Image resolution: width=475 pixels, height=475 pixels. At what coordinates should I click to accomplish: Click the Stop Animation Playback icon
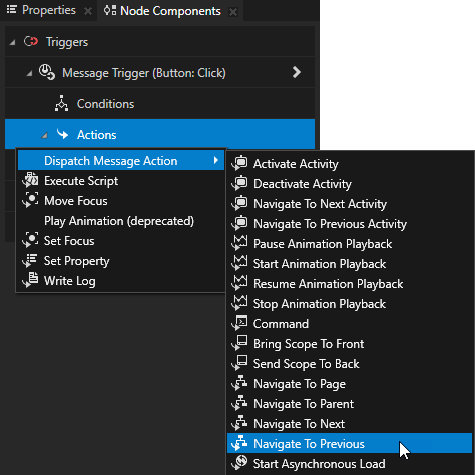pyautogui.click(x=240, y=303)
